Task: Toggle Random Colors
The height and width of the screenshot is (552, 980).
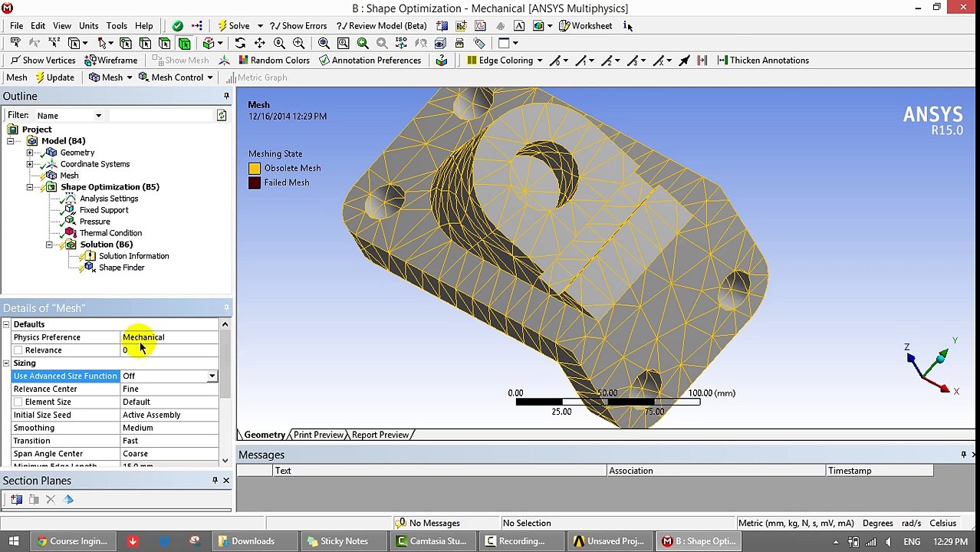Action: tap(274, 61)
